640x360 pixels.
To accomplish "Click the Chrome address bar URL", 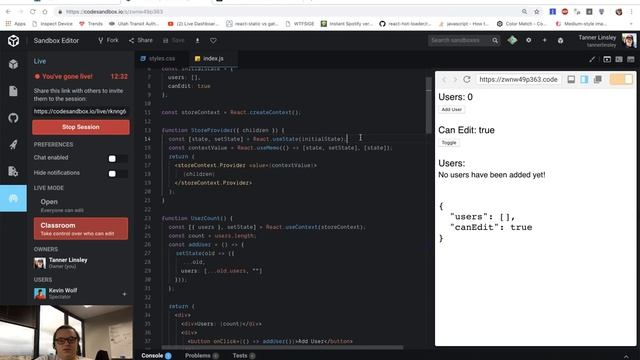I will (x=115, y=12).
